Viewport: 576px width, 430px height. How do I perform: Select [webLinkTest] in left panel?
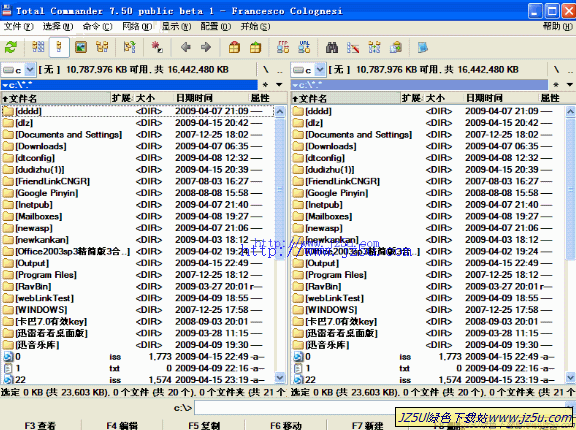44,298
